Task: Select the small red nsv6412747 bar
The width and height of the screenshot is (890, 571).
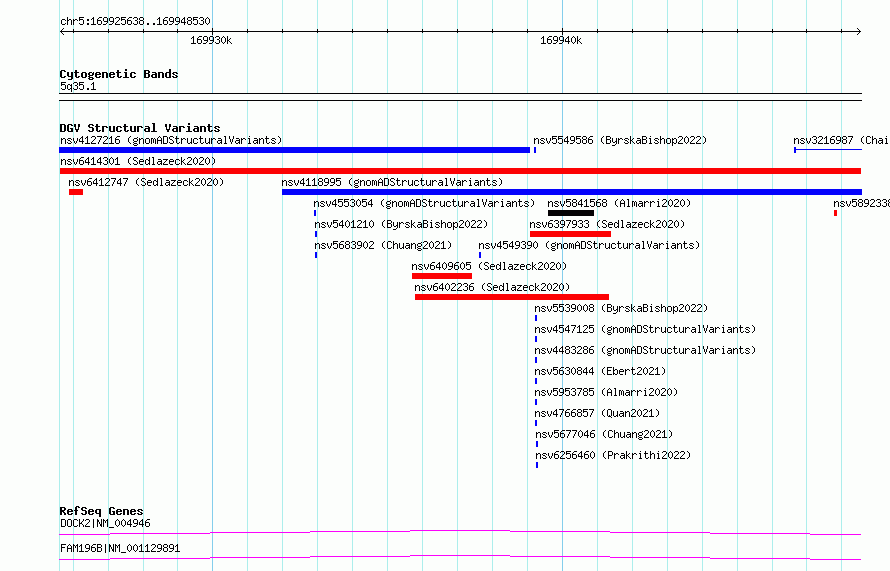Action: (76, 192)
